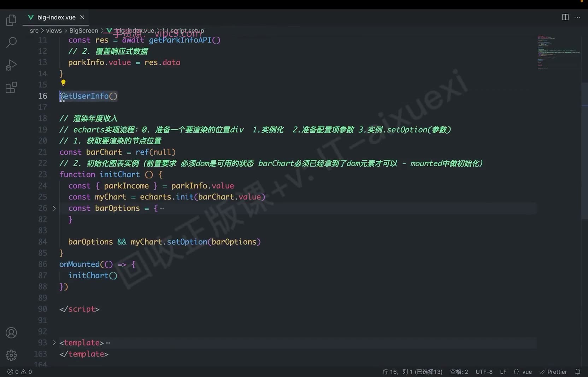Change file encoding UTF-8
The image size is (588, 377).
pos(484,372)
